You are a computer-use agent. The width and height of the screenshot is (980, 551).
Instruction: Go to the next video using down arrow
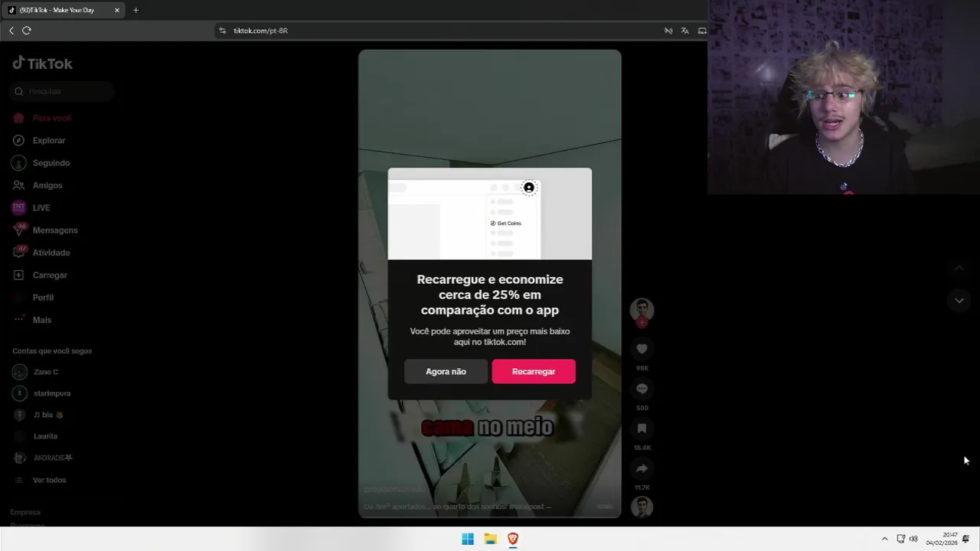[x=959, y=301]
